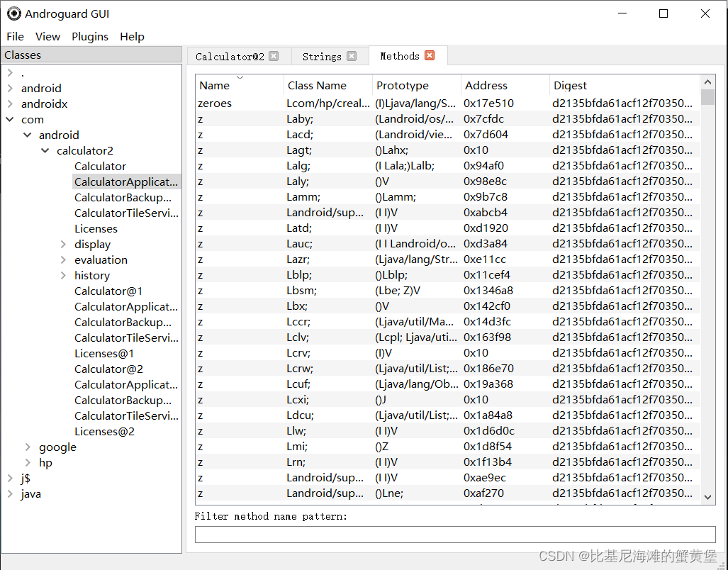Screen dimensions: 728x570
Task: Expand the google package node
Action: coord(28,447)
